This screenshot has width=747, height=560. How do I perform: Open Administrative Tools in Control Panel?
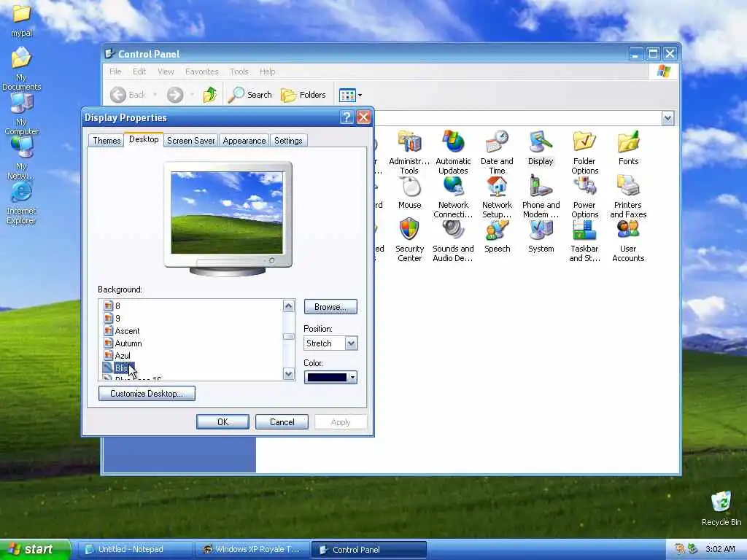tap(409, 152)
